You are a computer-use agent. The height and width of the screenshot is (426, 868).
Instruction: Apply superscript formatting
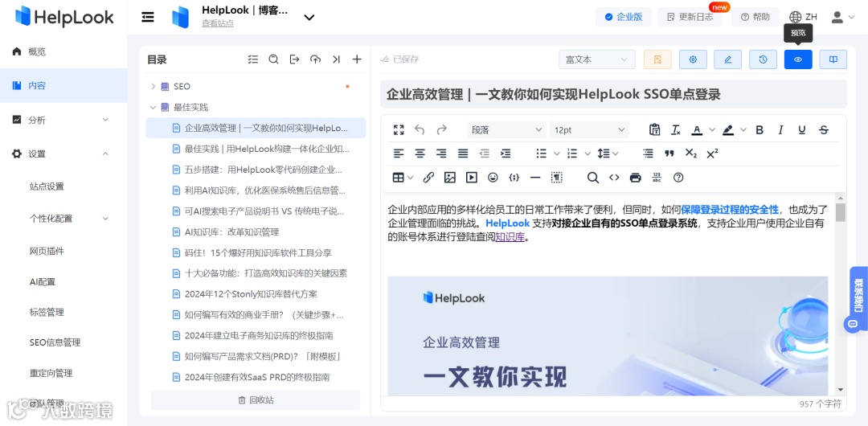(x=712, y=154)
